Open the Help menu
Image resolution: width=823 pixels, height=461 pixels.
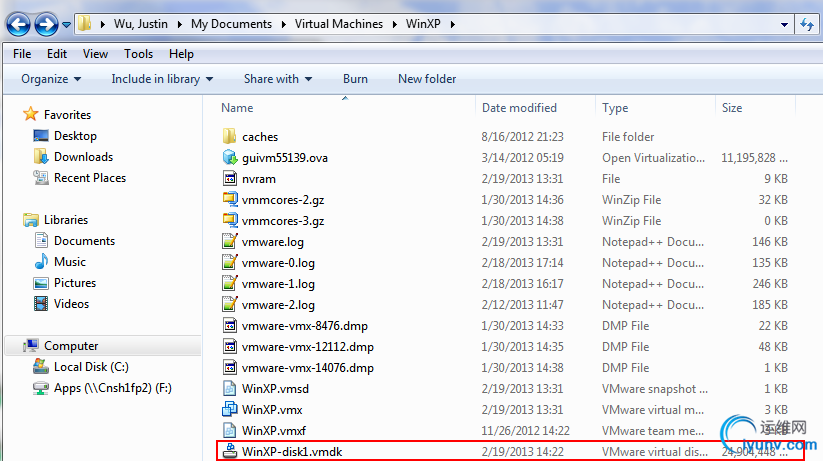point(181,54)
